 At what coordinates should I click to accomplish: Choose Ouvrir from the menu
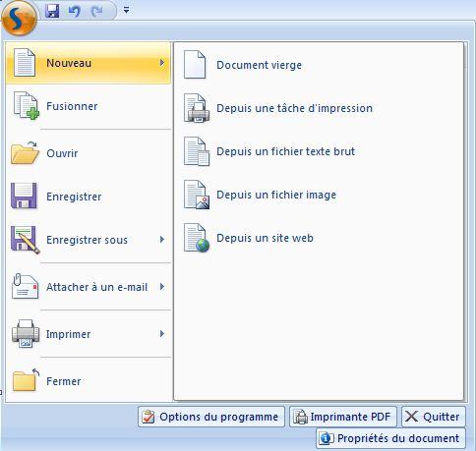(89, 153)
